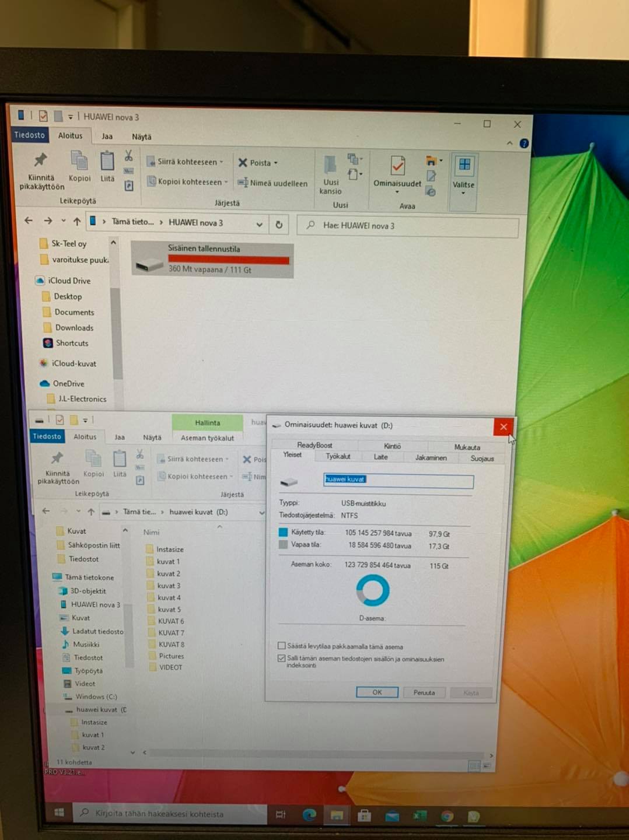Click the scissors cut icon in HUAWEI nova 3 ribbon
The image size is (629, 840).
click(x=128, y=156)
